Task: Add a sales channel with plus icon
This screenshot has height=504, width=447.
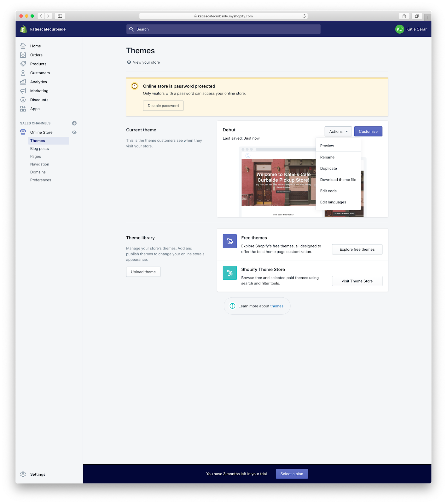Action: 74,123
